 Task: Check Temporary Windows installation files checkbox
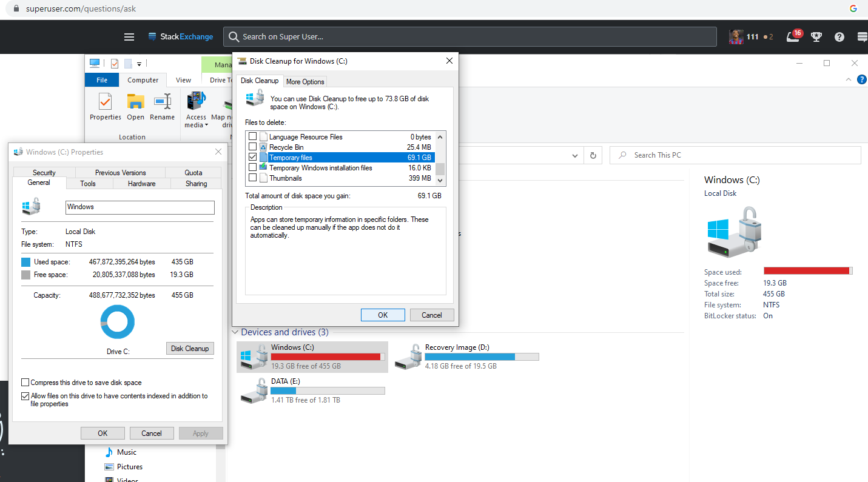(x=252, y=168)
